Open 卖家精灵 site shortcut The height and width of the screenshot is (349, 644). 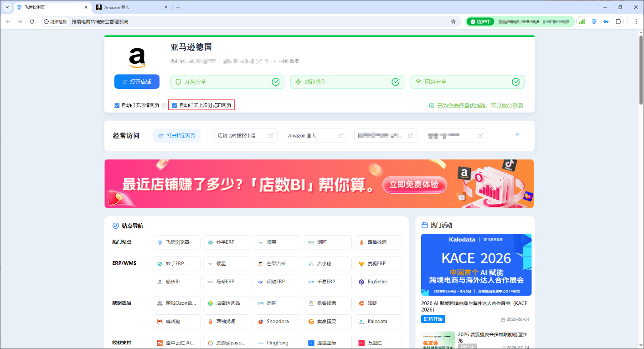tap(328, 321)
